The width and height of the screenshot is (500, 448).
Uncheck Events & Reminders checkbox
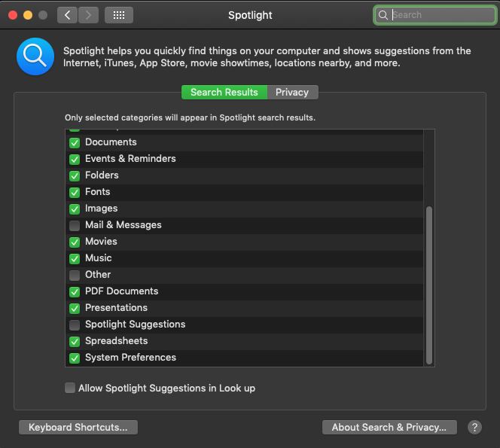click(75, 159)
